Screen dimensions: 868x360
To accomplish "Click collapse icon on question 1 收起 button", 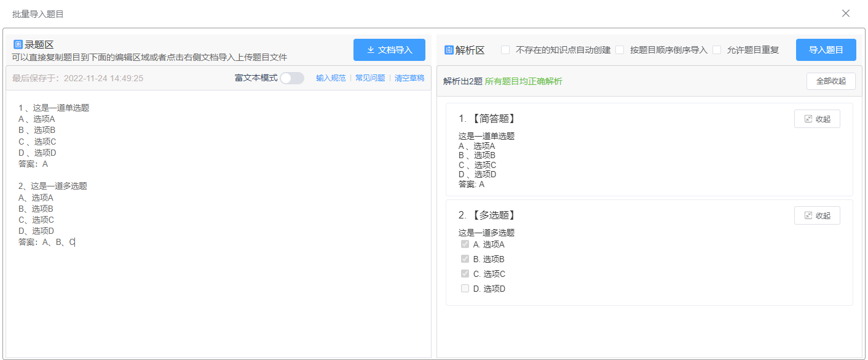I will pyautogui.click(x=808, y=119).
